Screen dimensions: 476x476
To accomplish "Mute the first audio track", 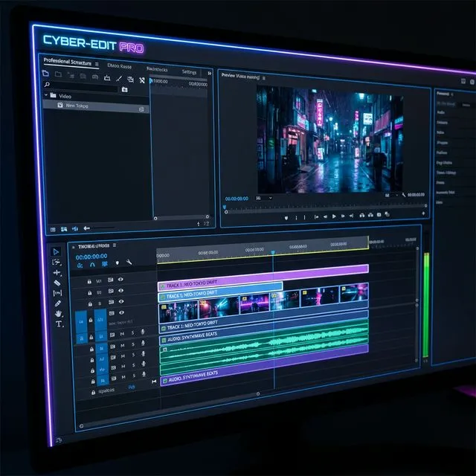I will (122, 334).
